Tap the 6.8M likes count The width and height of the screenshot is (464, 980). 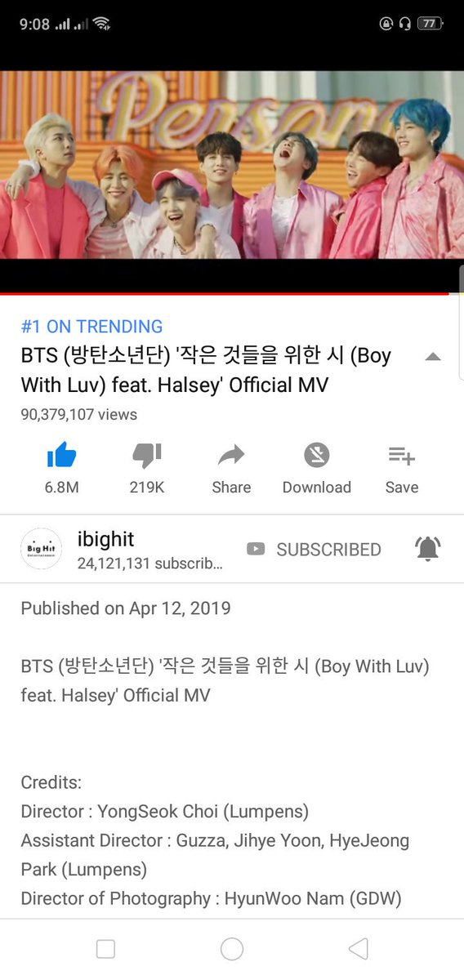61,488
